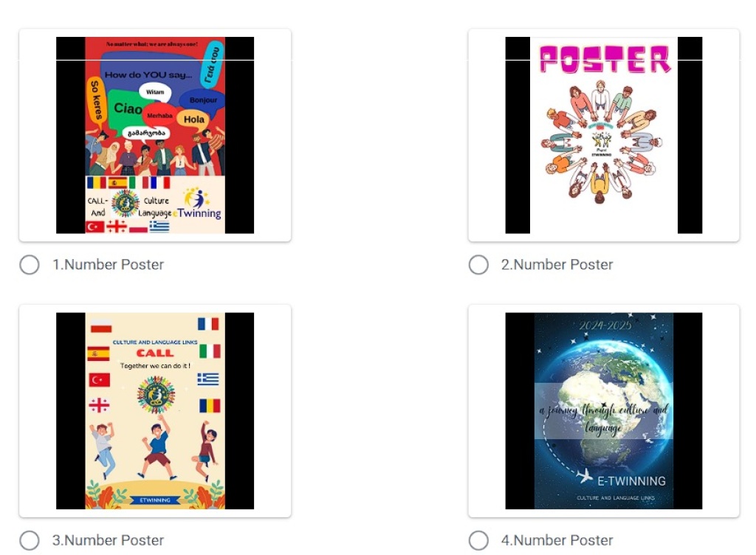Open the 'How do YOU say' poster image
This screenshot has height=555, width=756.
click(155, 135)
